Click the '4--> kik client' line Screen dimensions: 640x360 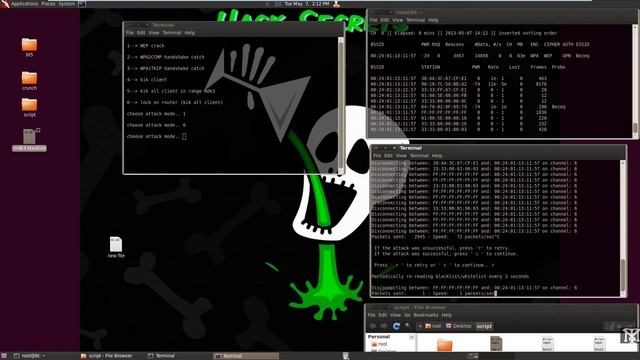tap(147, 80)
